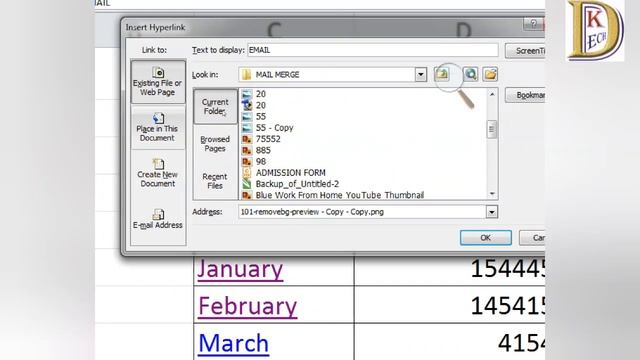Open the March hyperlink in the spreadsheet

pyautogui.click(x=233, y=343)
